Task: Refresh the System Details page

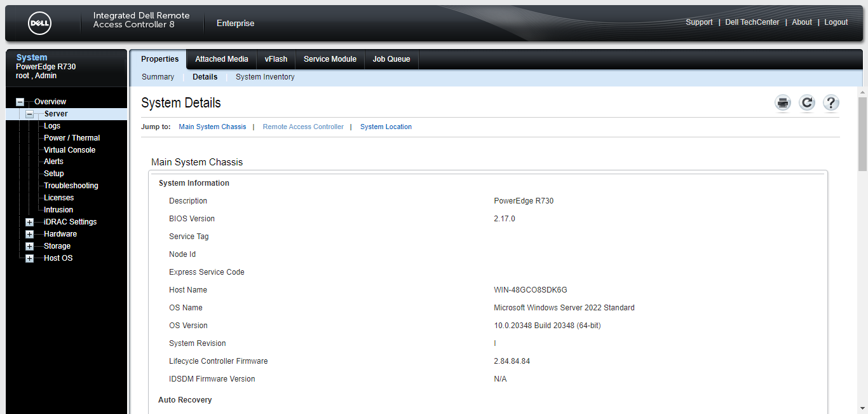Action: pyautogui.click(x=807, y=103)
